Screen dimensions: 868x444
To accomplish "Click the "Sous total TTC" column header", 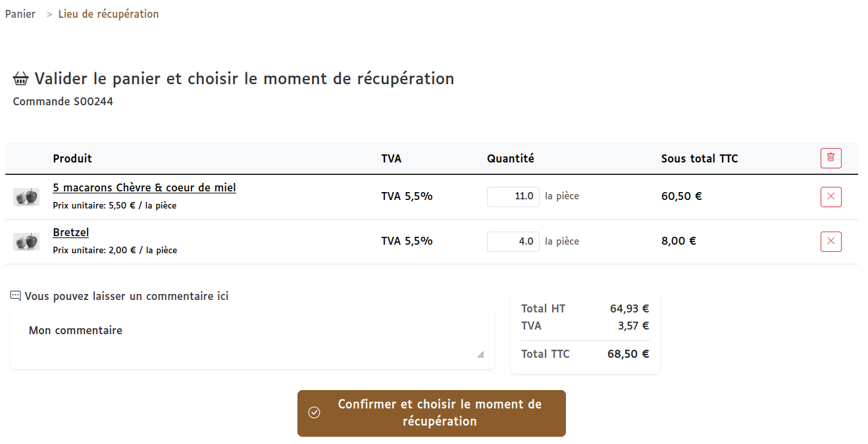I will pyautogui.click(x=700, y=159).
